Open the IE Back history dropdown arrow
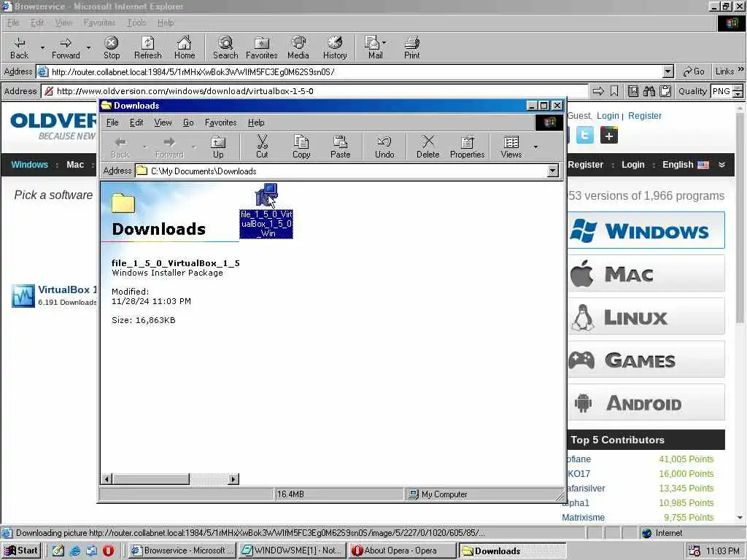This screenshot has height=560, width=747. coord(42,47)
